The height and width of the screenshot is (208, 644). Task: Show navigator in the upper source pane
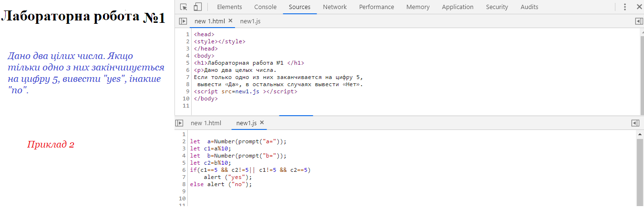182,21
